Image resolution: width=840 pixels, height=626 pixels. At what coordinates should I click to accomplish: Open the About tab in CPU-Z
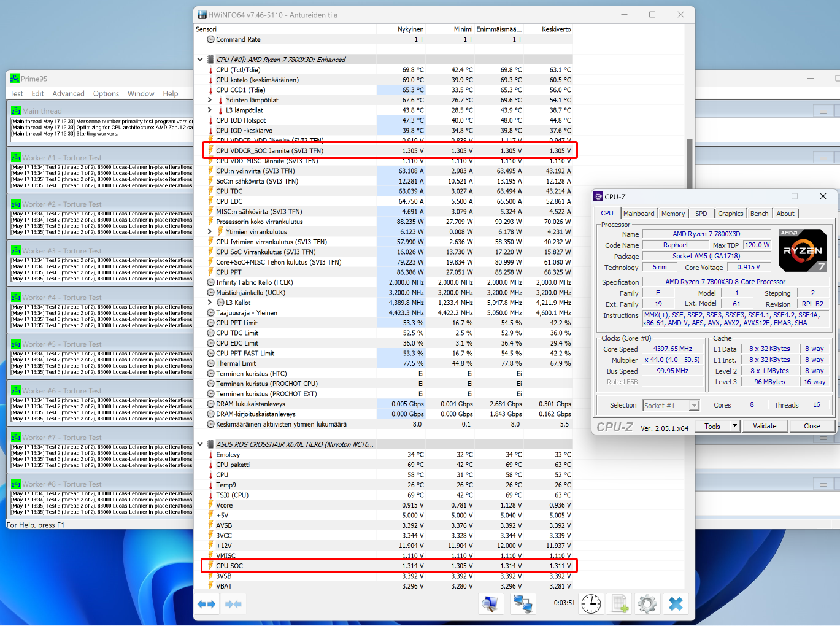point(785,214)
